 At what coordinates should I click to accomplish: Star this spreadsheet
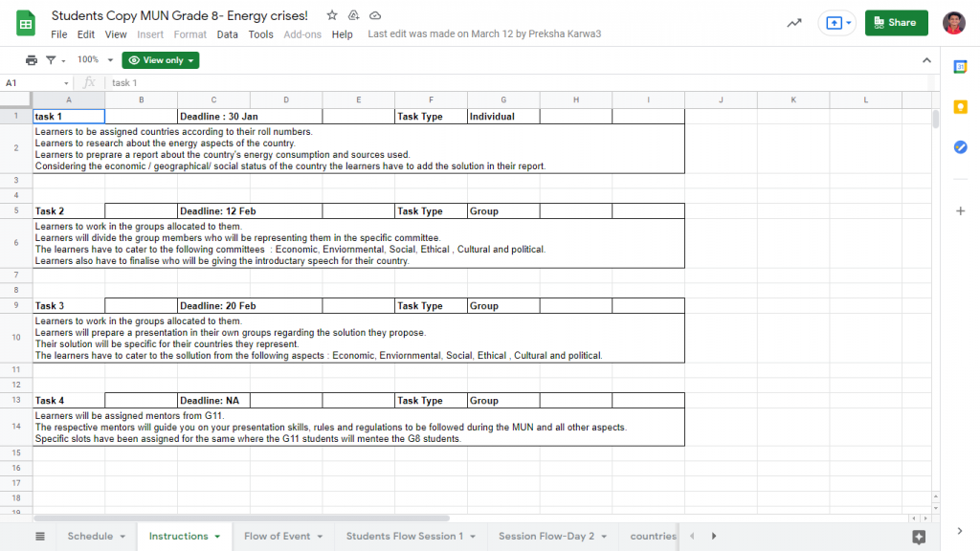point(332,15)
